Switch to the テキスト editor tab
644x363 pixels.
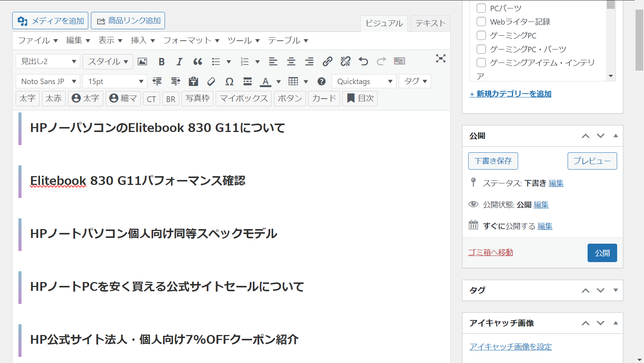click(431, 23)
